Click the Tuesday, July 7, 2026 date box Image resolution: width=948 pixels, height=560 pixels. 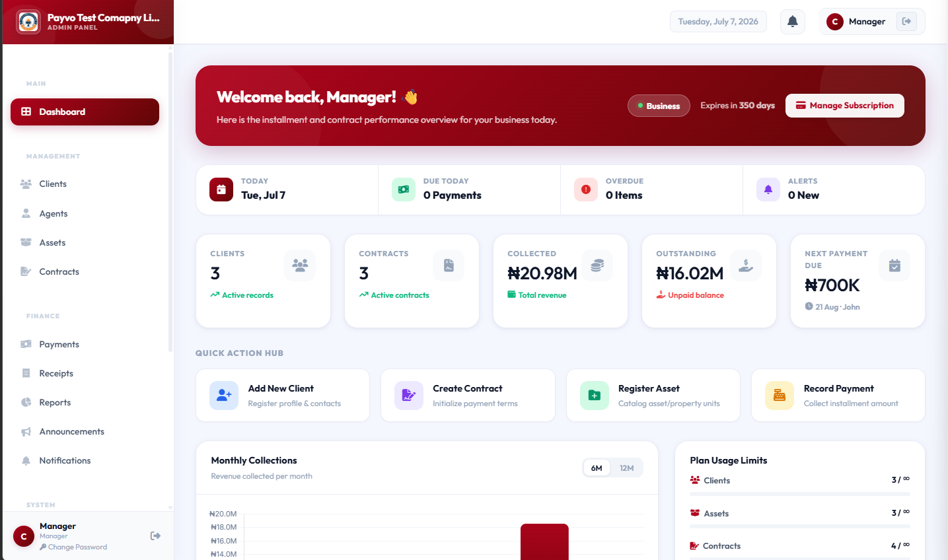pyautogui.click(x=718, y=22)
